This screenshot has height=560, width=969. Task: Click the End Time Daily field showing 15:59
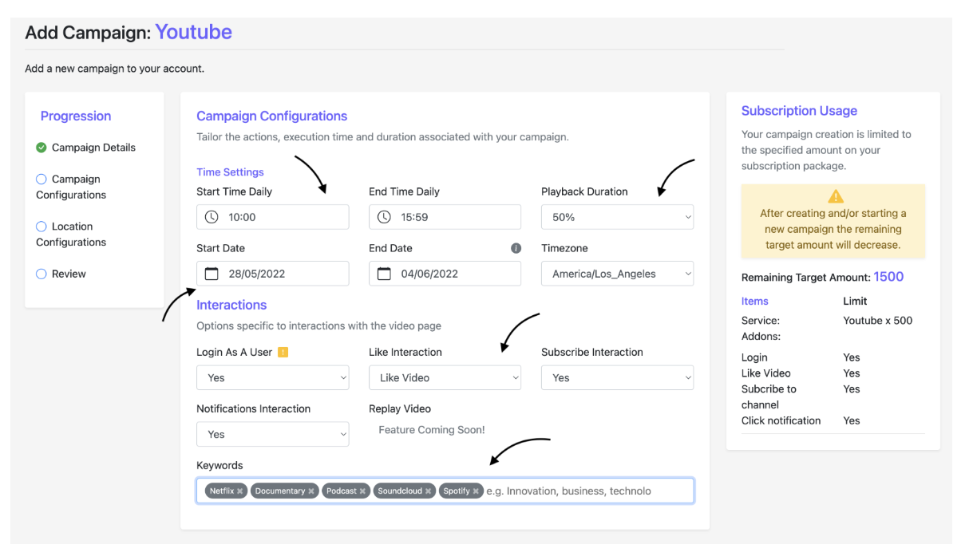point(445,217)
